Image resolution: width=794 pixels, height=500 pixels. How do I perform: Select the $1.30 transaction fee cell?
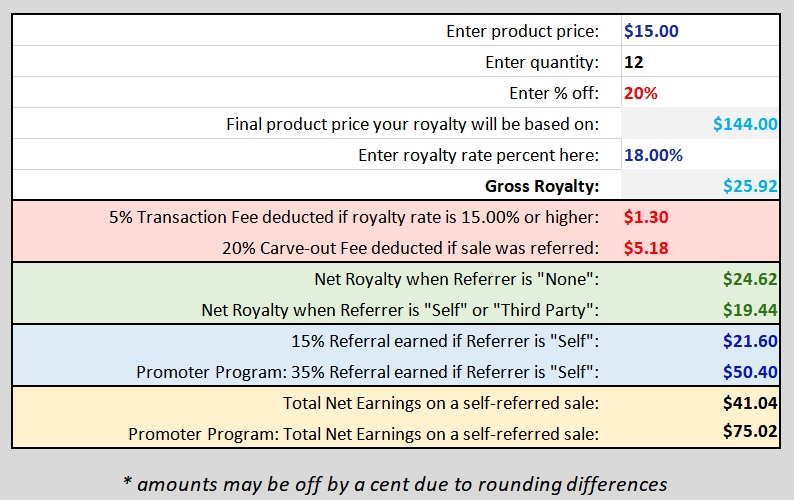[700, 217]
